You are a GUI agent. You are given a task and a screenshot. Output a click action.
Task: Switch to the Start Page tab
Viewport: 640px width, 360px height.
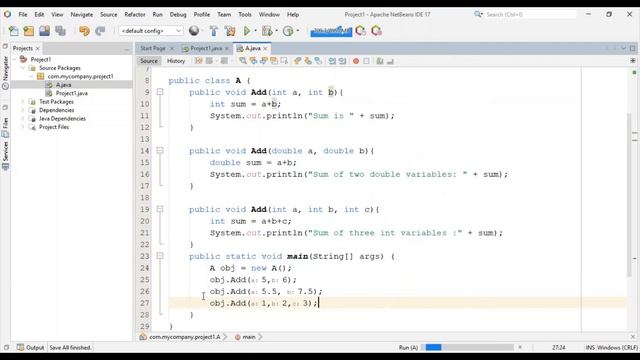tap(153, 48)
